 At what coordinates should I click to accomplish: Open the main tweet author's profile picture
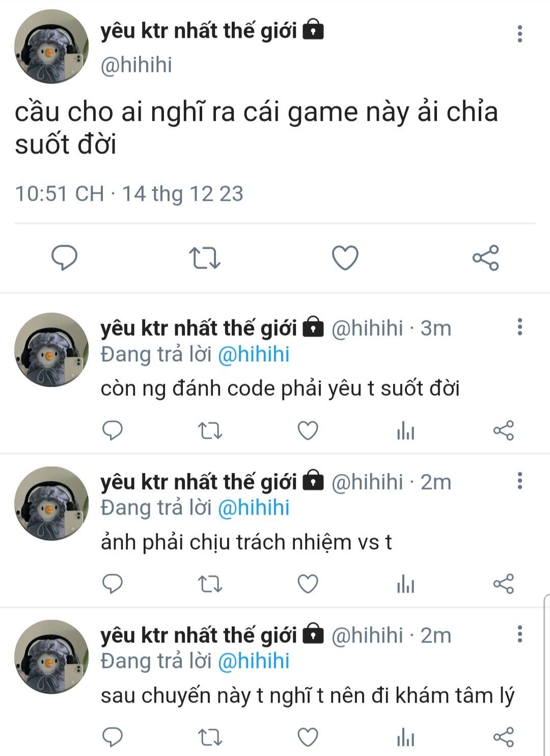51,46
